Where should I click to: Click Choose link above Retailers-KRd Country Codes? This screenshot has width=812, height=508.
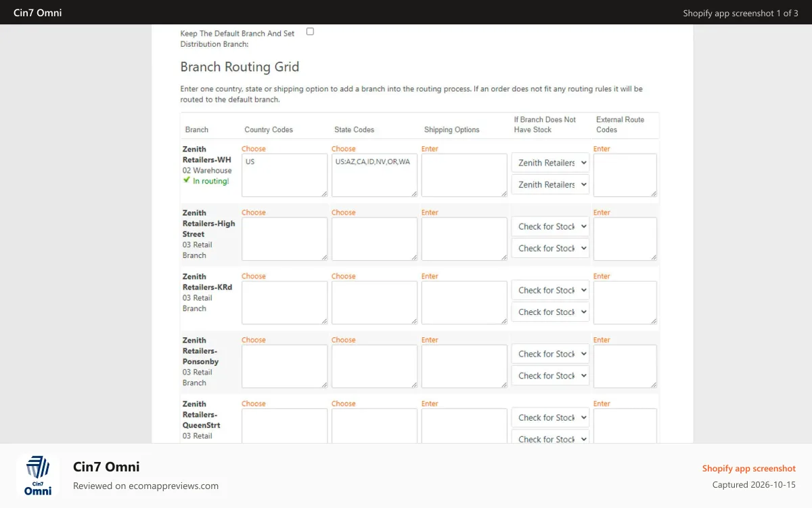[x=254, y=276]
